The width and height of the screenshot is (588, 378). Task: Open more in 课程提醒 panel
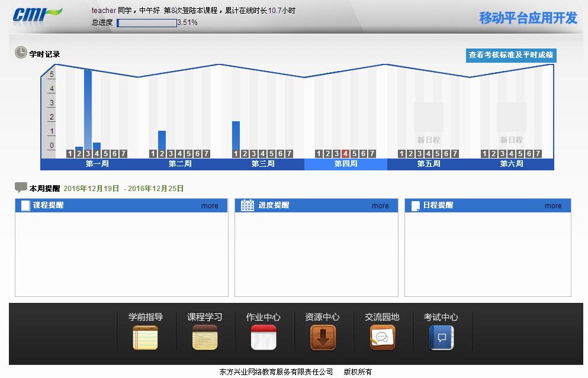(210, 206)
